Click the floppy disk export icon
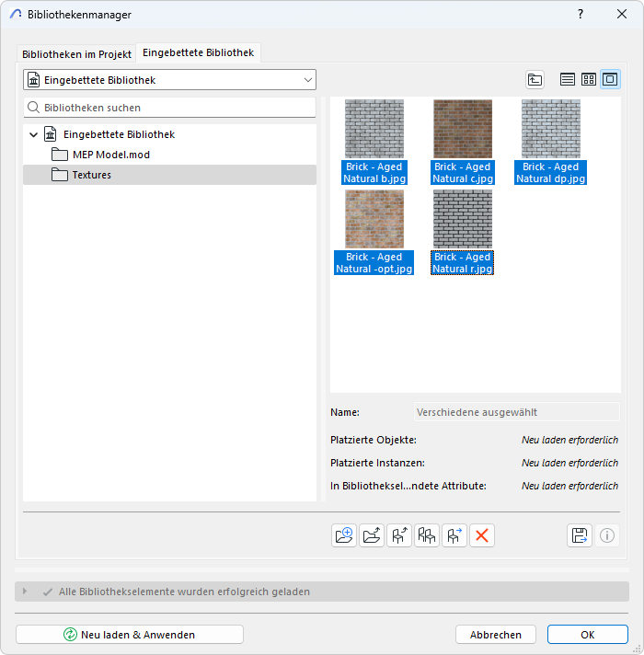The height and width of the screenshot is (655, 644). (x=580, y=535)
